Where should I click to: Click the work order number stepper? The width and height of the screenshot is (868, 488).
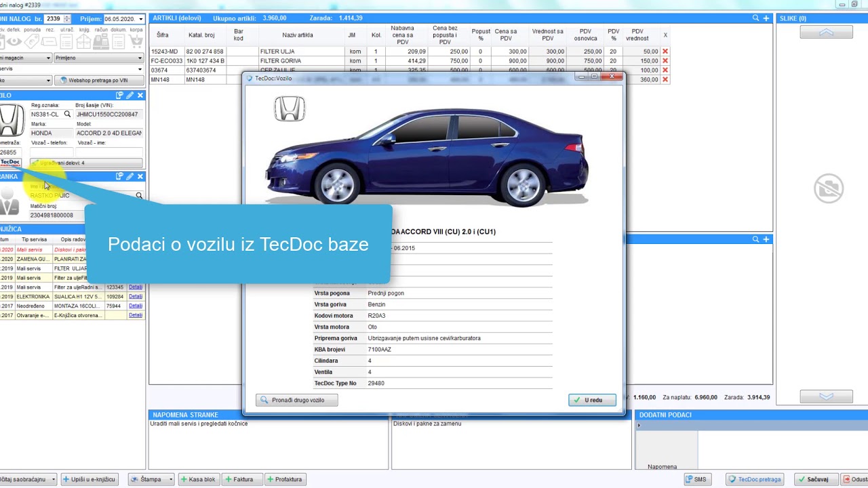point(67,19)
